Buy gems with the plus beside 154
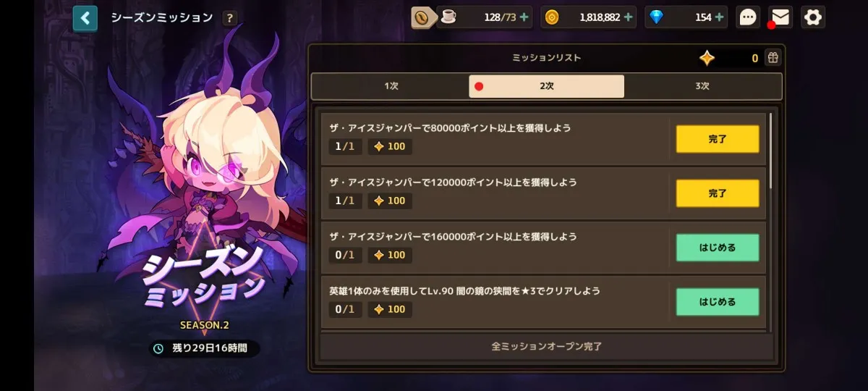The height and width of the screenshot is (391, 868). tap(719, 17)
